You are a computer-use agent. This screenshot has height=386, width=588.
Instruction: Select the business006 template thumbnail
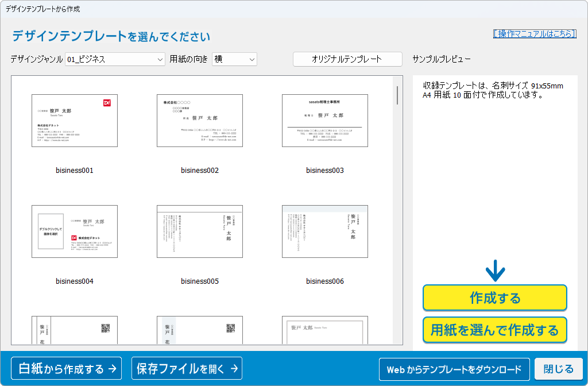pyautogui.click(x=325, y=231)
